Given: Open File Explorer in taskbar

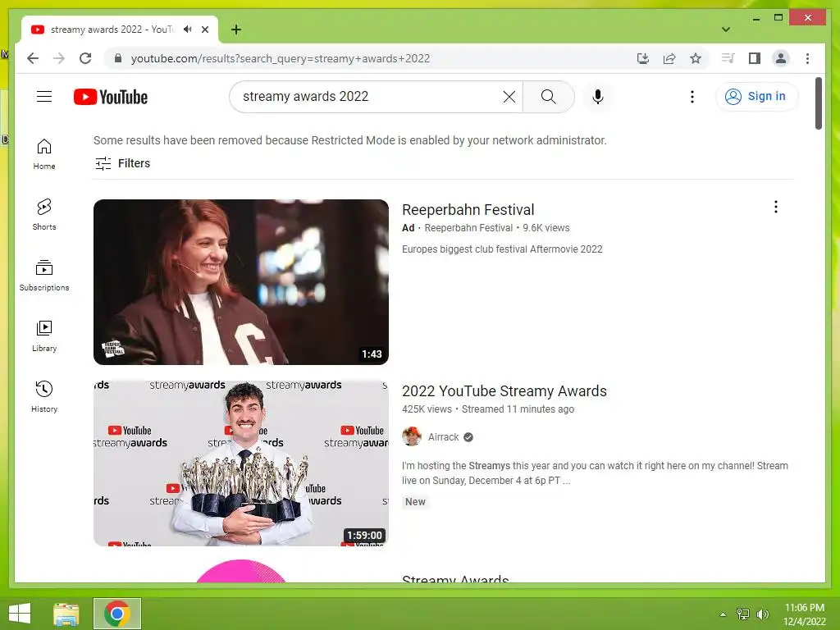Looking at the screenshot, I should point(66,614).
